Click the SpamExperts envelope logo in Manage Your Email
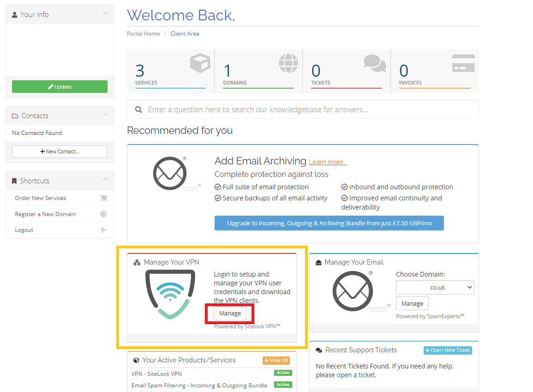This screenshot has width=533, height=392. click(353, 291)
